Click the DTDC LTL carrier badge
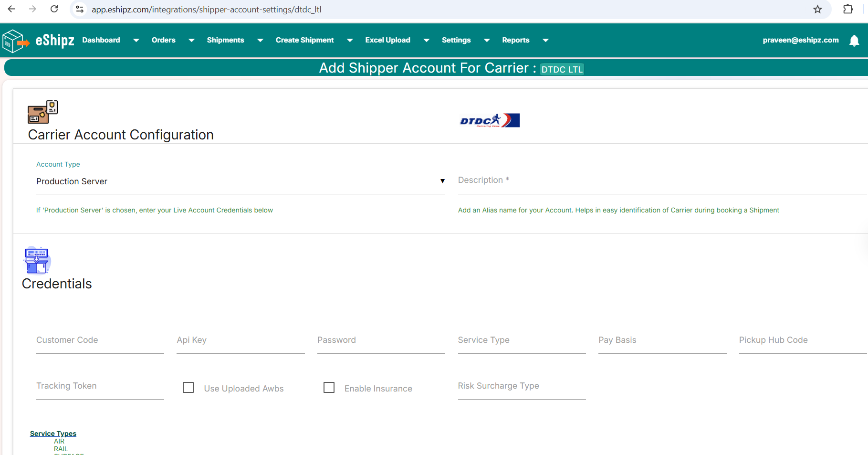868x455 pixels. tap(562, 69)
